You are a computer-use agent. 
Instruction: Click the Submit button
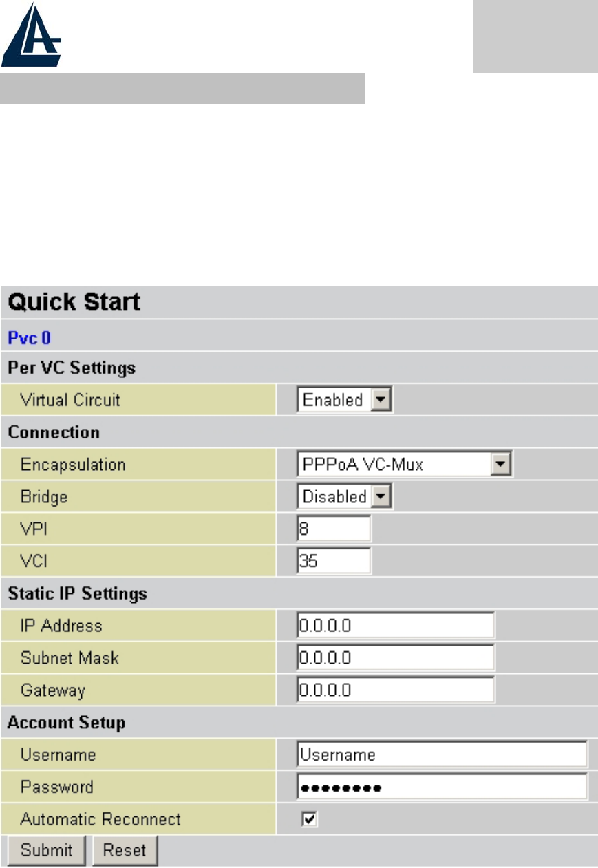(46, 850)
